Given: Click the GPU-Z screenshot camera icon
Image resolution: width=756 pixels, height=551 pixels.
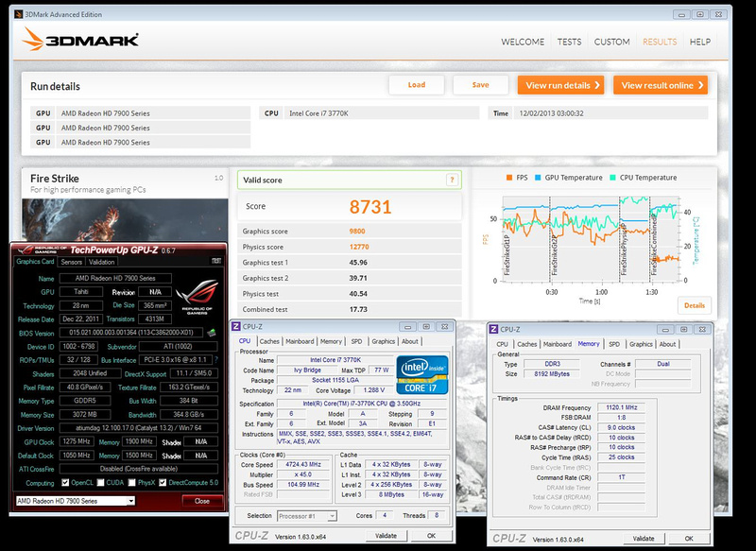Looking at the screenshot, I should click(216, 261).
